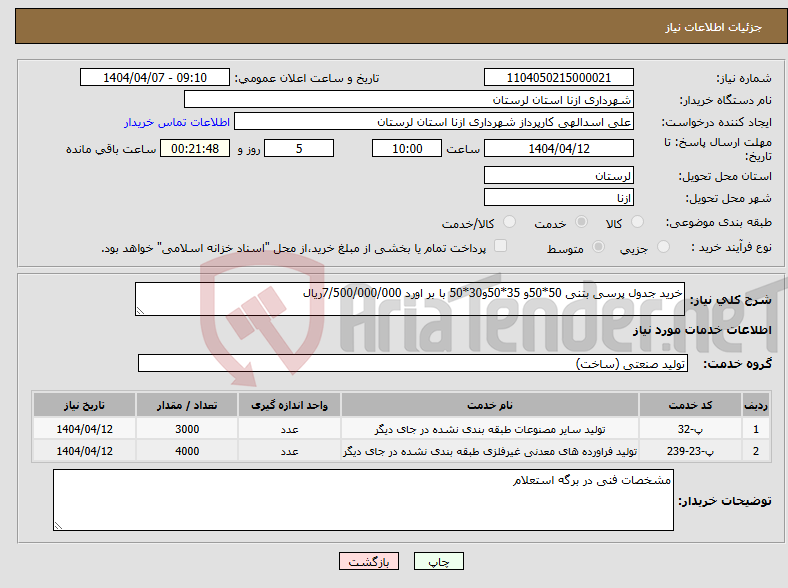Click quantity cell 3000
The image size is (788, 588).
187,429
